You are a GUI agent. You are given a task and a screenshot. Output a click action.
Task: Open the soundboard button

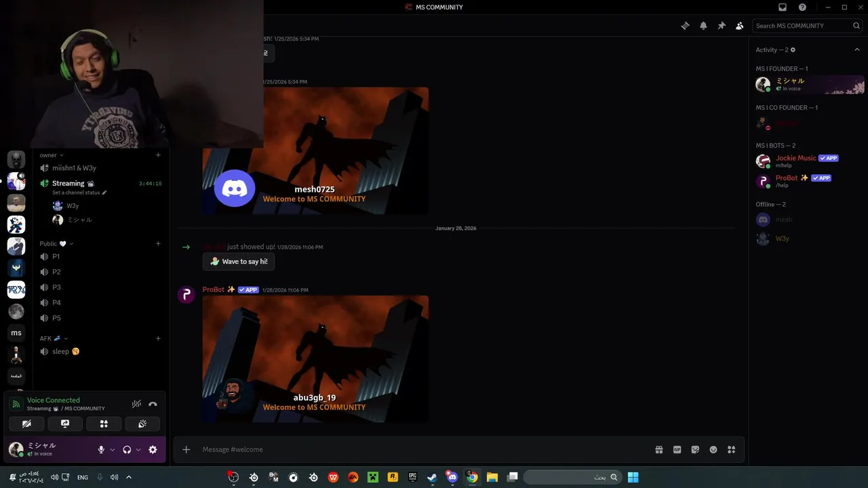pos(142,424)
